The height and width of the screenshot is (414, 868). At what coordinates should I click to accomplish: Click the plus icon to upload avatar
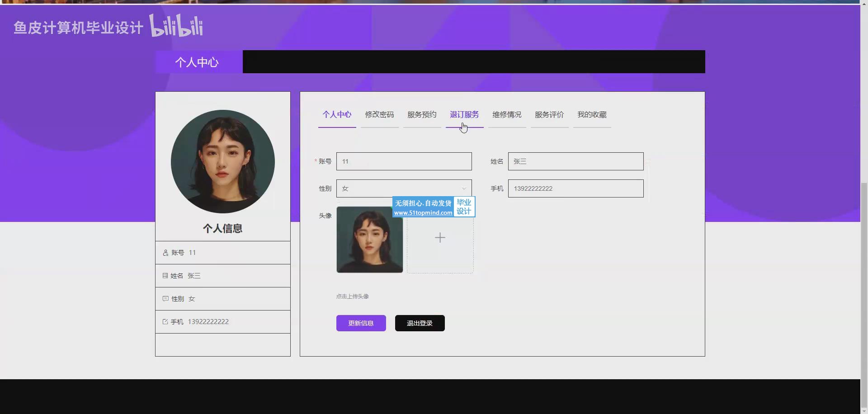coord(440,238)
